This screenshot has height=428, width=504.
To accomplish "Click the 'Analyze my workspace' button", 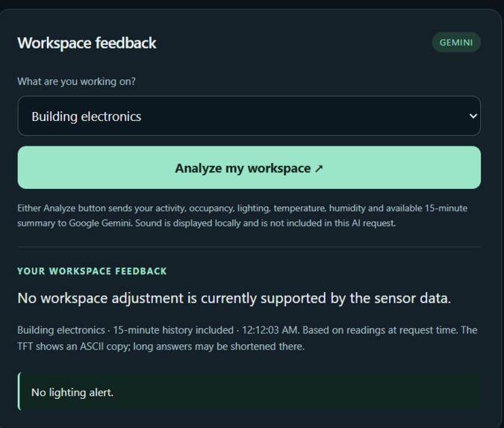I will click(x=249, y=167).
